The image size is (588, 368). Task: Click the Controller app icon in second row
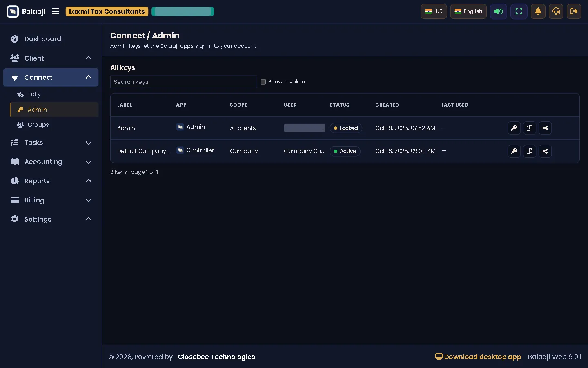tap(180, 150)
